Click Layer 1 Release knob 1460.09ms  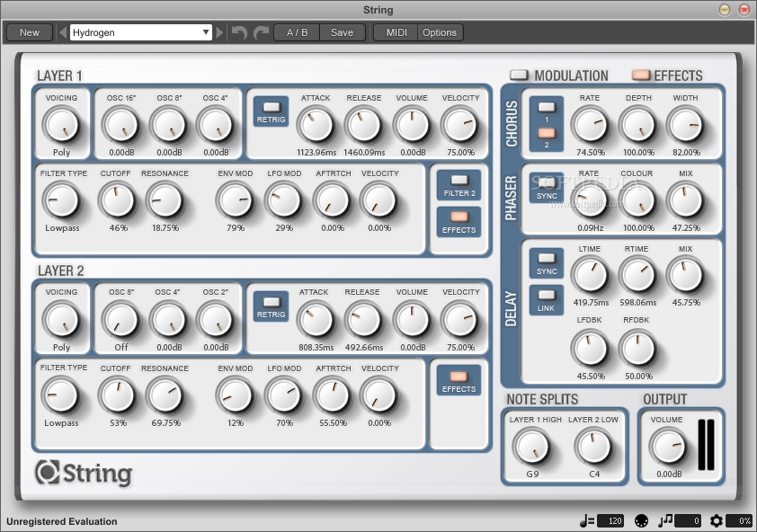(x=363, y=125)
